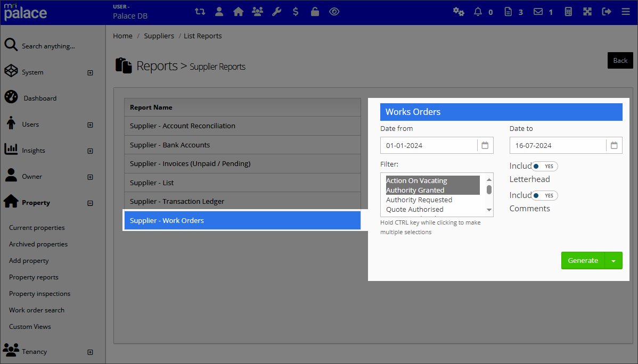
Task: Click the house icon in top bar
Action: (238, 12)
